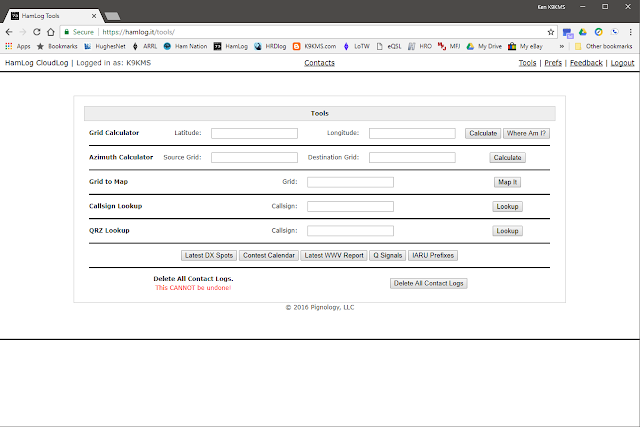640x427 pixels.
Task: Open the browser home page icon
Action: 51,32
